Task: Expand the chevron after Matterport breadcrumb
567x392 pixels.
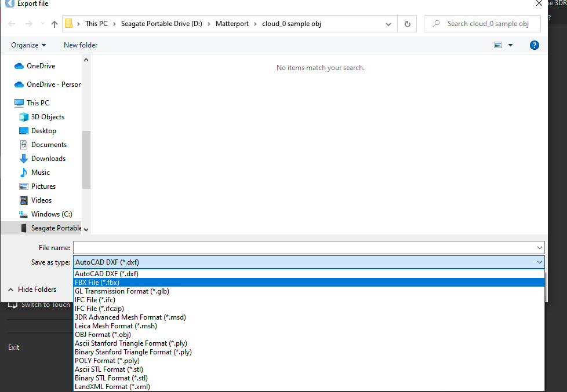Action: point(255,24)
